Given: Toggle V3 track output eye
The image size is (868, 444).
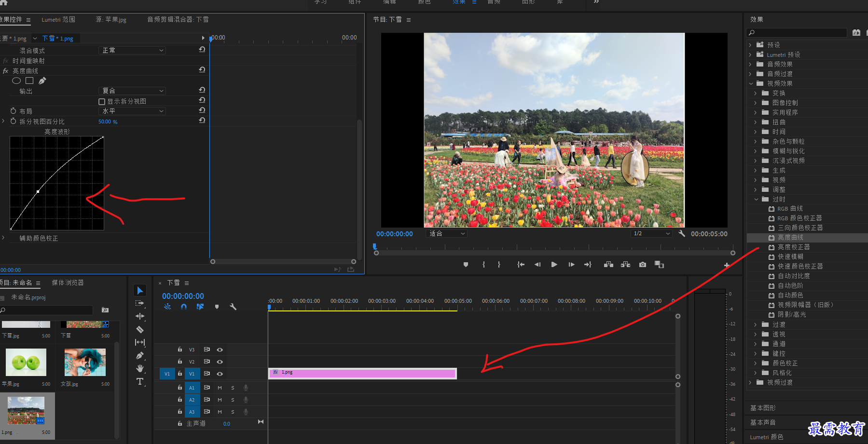Looking at the screenshot, I should tap(220, 350).
